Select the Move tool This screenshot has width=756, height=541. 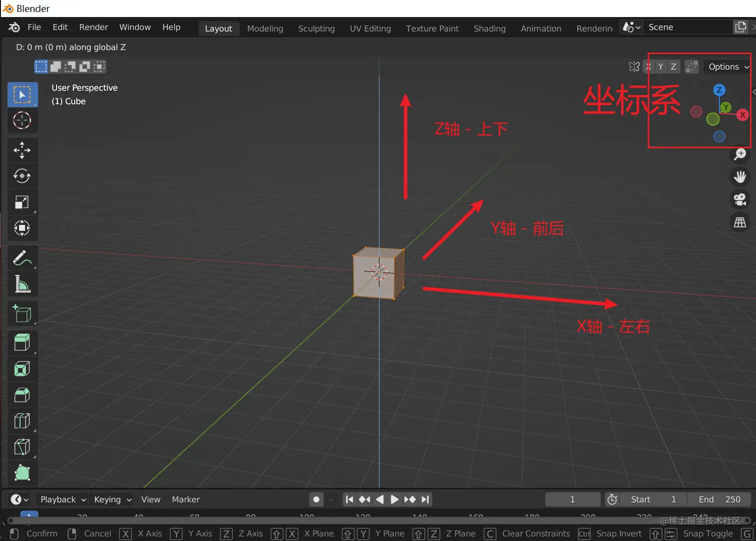[x=22, y=150]
